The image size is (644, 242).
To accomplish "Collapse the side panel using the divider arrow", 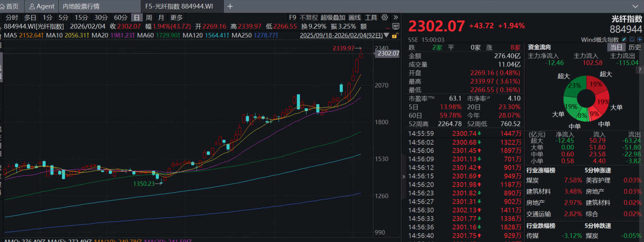I will coord(403,176).
